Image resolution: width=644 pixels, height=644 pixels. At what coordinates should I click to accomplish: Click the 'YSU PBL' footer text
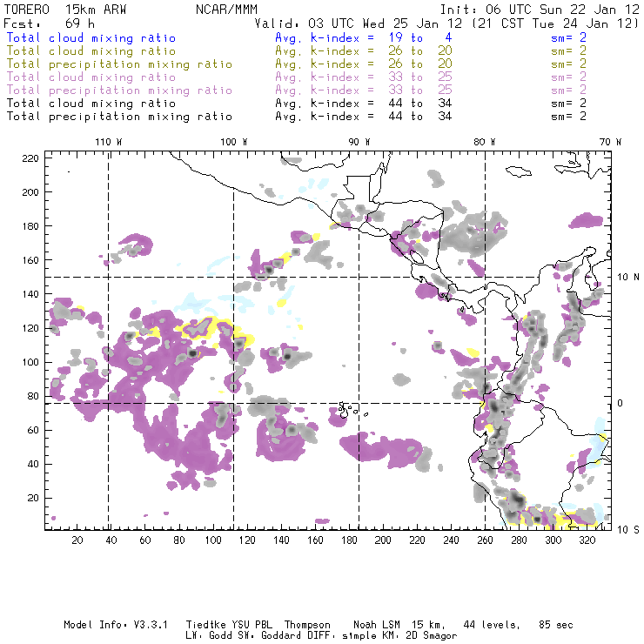pos(252,625)
